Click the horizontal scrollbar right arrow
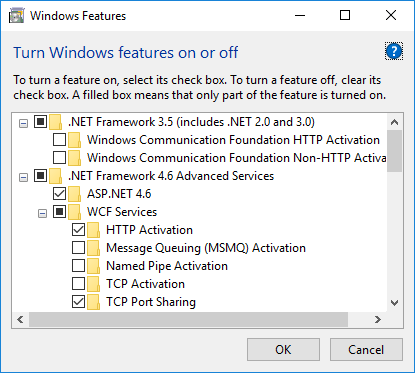 tap(377, 320)
